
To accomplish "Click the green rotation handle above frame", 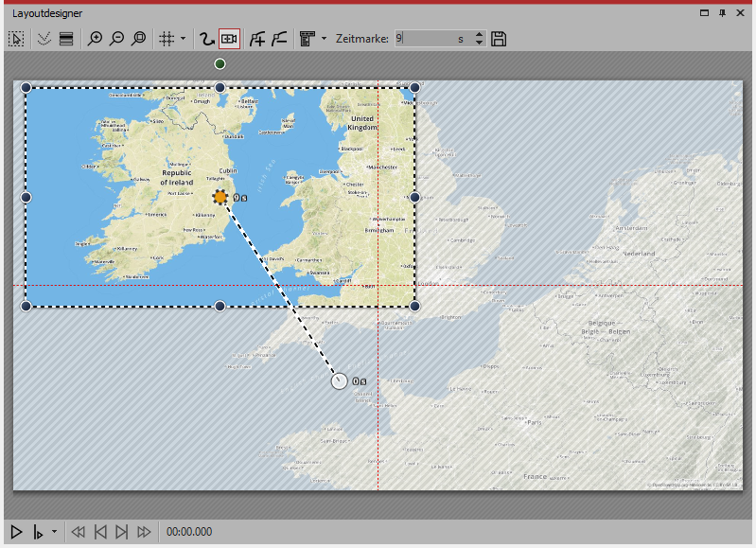I will click(220, 63).
